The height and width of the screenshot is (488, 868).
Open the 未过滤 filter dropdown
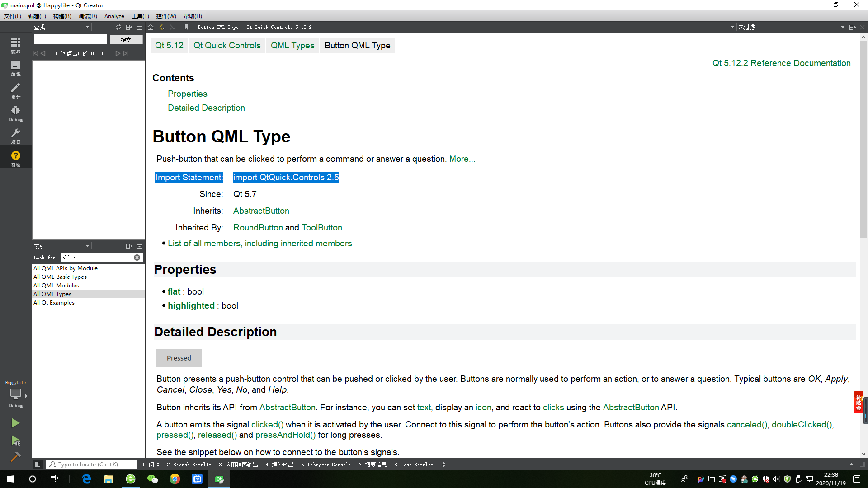pos(842,27)
